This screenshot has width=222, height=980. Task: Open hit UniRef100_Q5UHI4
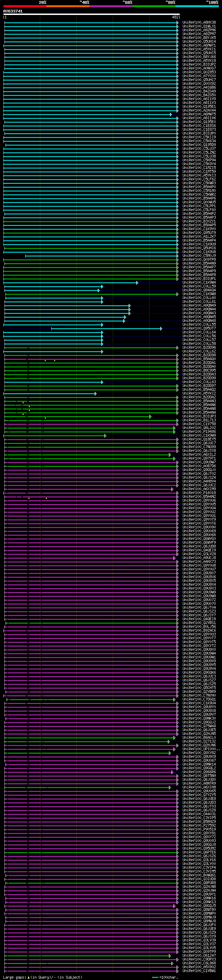click(x=199, y=41)
